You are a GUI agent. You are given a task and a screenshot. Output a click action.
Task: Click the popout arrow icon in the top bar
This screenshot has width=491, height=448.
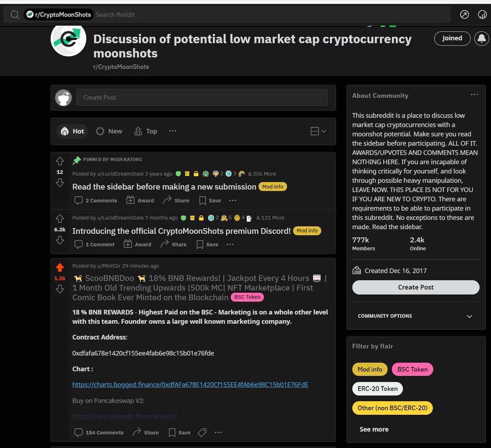point(464,14)
